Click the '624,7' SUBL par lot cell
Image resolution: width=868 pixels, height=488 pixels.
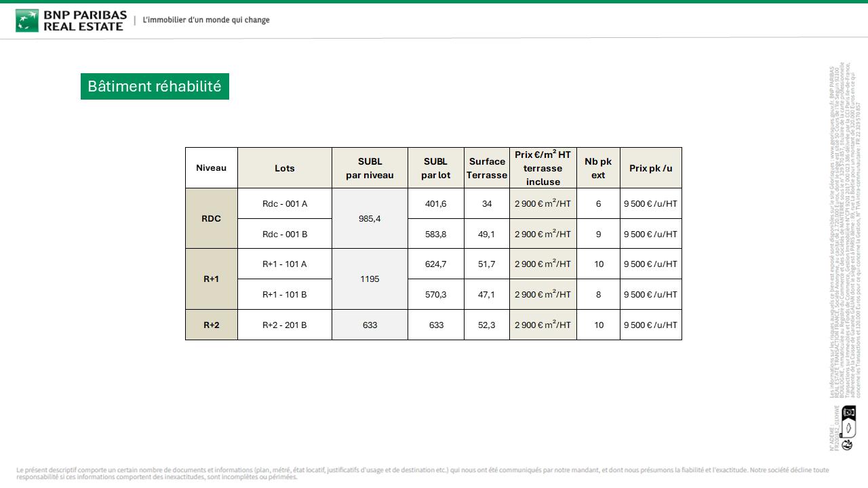[x=436, y=264]
